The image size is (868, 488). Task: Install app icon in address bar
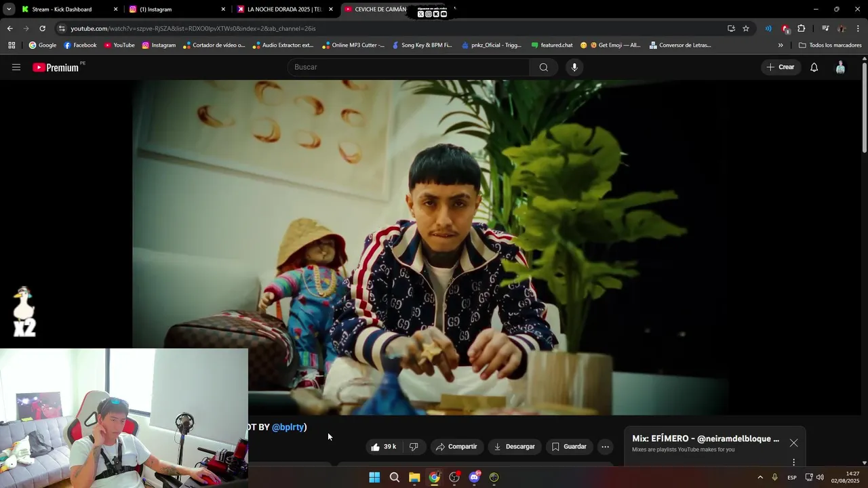click(731, 28)
